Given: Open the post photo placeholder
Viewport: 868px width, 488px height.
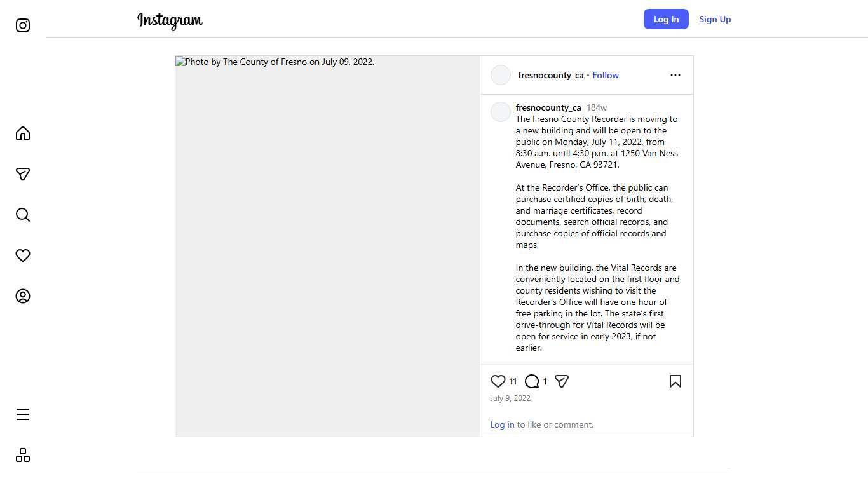Looking at the screenshot, I should (x=327, y=246).
